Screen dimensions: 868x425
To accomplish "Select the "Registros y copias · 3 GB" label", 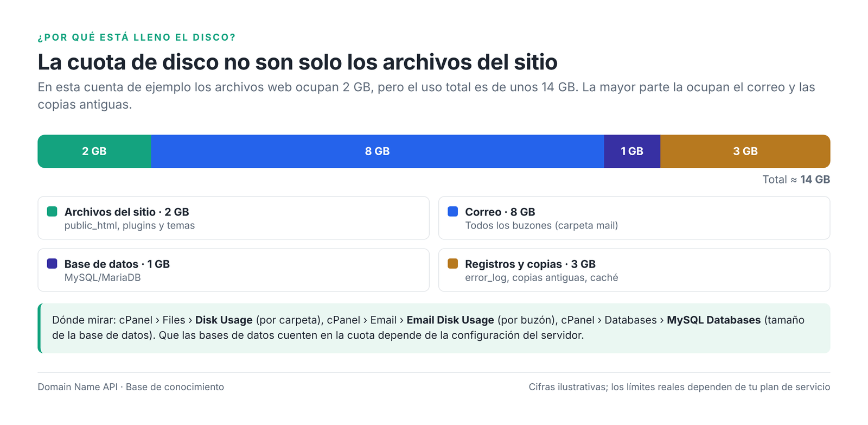I will coord(530,264).
